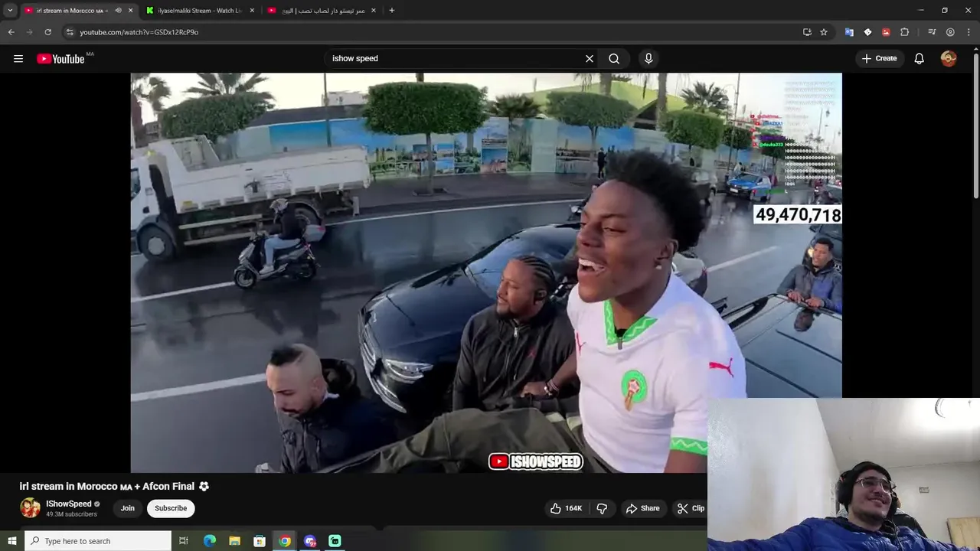This screenshot has height=551, width=980.
Task: Switch to the 'irl stream in Morocco' tab
Action: [78, 11]
